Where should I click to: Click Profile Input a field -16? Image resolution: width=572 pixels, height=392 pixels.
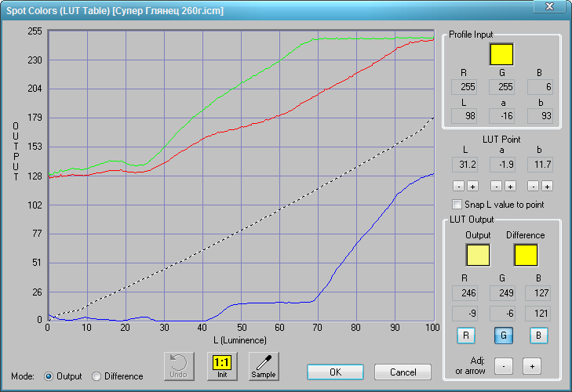click(501, 116)
